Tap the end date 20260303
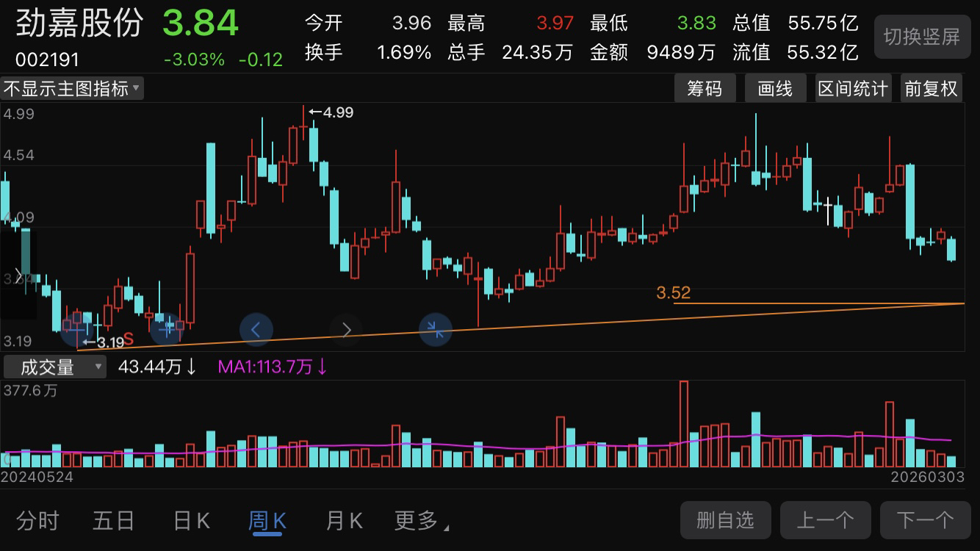 (x=928, y=478)
